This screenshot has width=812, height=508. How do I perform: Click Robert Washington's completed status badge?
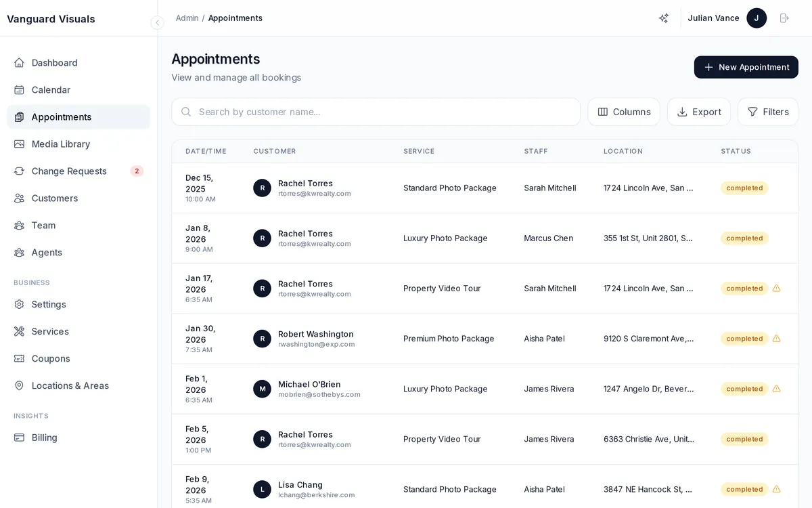744,339
